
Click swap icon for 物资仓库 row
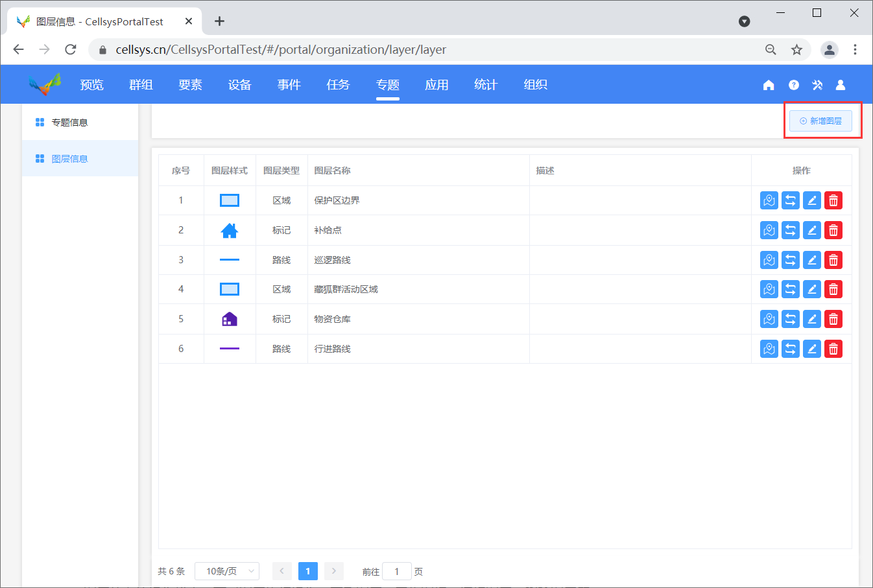[x=791, y=319]
